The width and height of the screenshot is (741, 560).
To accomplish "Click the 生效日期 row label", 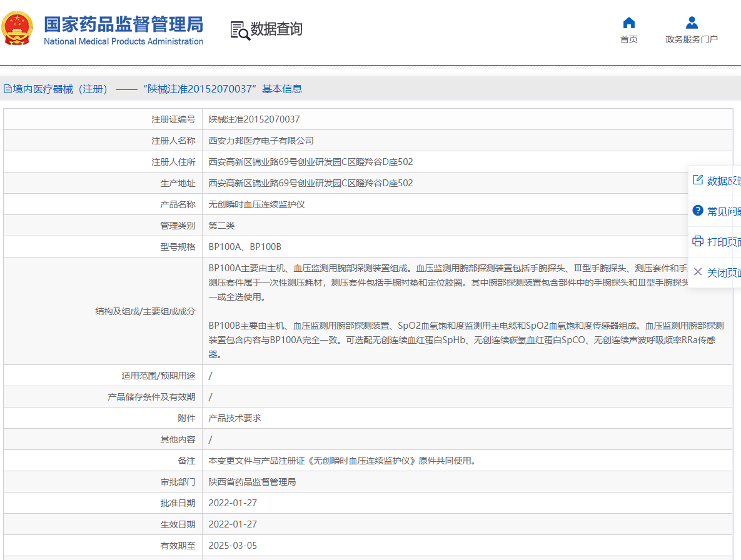I will click(x=178, y=524).
